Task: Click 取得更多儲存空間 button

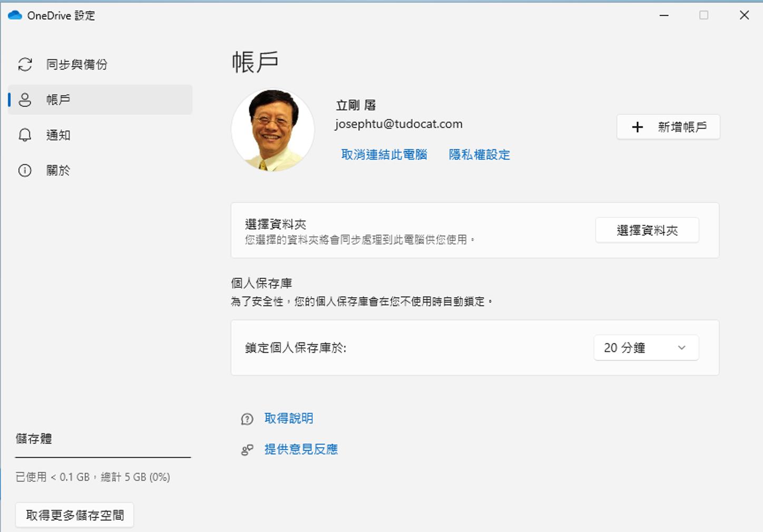Action: click(x=75, y=515)
